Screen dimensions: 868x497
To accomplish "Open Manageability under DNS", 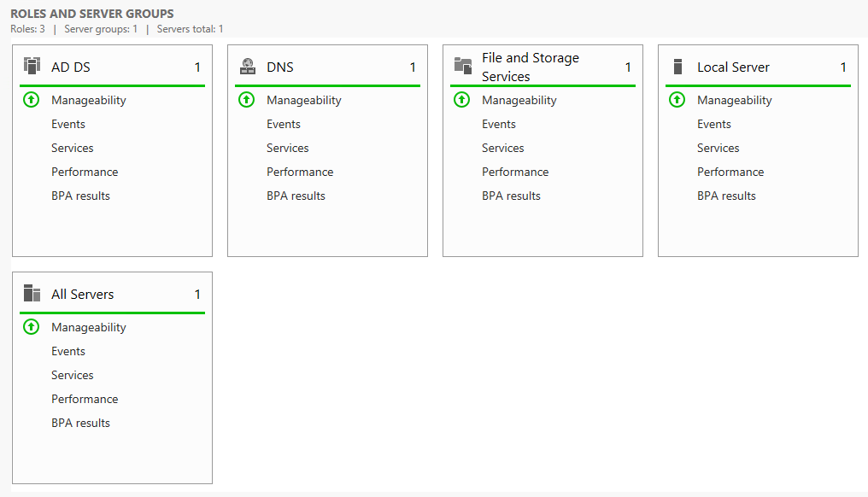I will (304, 100).
